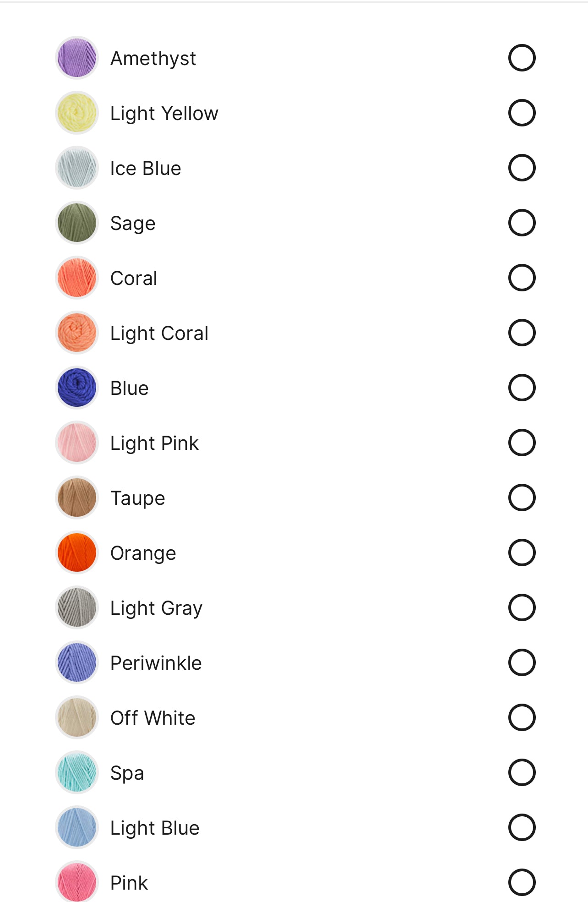Select the Orange radio button

tap(522, 552)
